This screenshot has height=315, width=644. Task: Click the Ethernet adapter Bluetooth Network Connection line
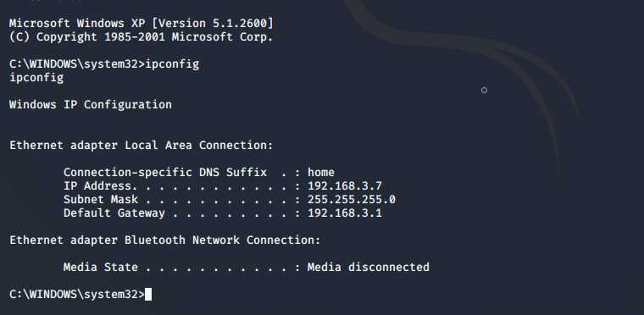(164, 240)
